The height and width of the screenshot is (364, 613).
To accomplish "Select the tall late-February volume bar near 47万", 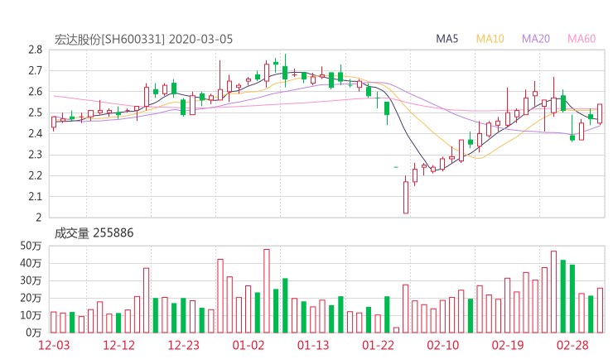I will coord(553,292).
